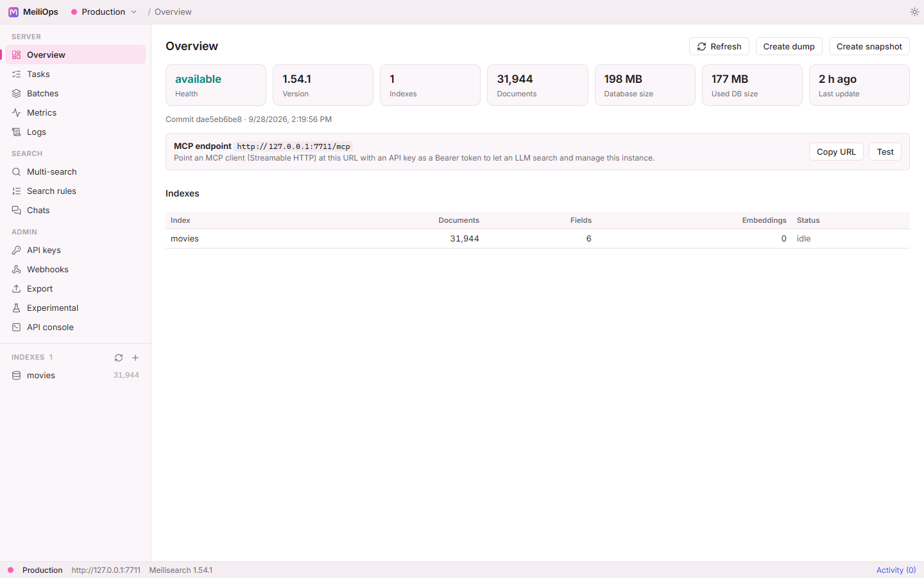Image resolution: width=924 pixels, height=578 pixels.
Task: Click the Multi-search magnifier icon
Action: (17, 172)
